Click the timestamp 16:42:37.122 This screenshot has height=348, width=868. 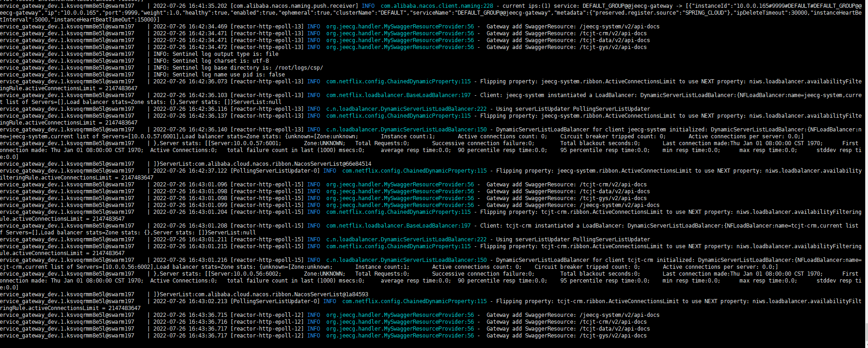click(x=208, y=171)
